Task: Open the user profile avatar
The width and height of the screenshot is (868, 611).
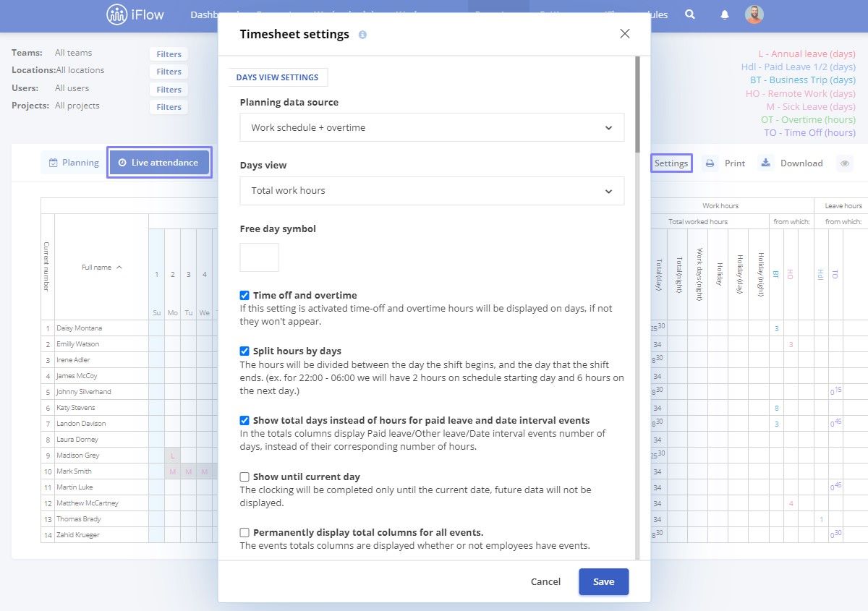Action: tap(754, 14)
